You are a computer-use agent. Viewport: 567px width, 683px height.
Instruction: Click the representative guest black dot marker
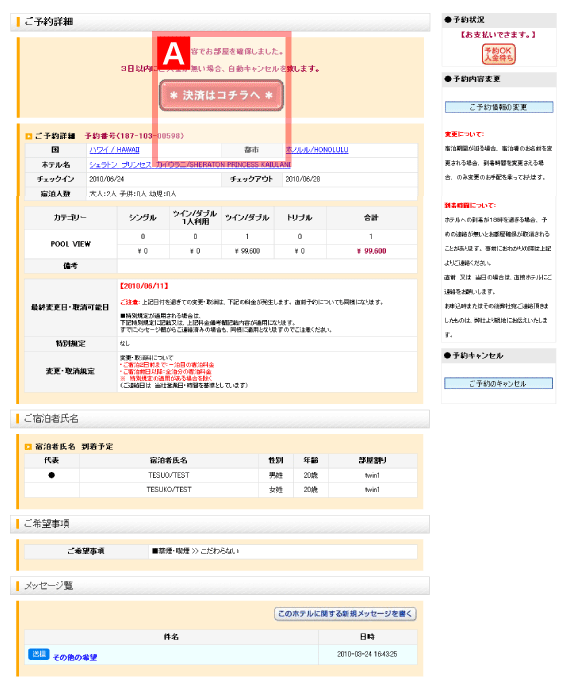pyautogui.click(x=51, y=475)
